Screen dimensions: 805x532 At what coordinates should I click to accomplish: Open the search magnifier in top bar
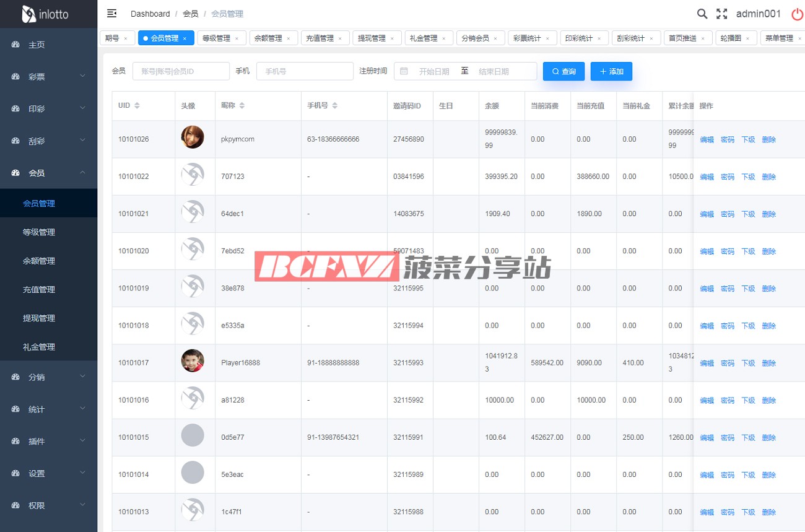(x=702, y=14)
